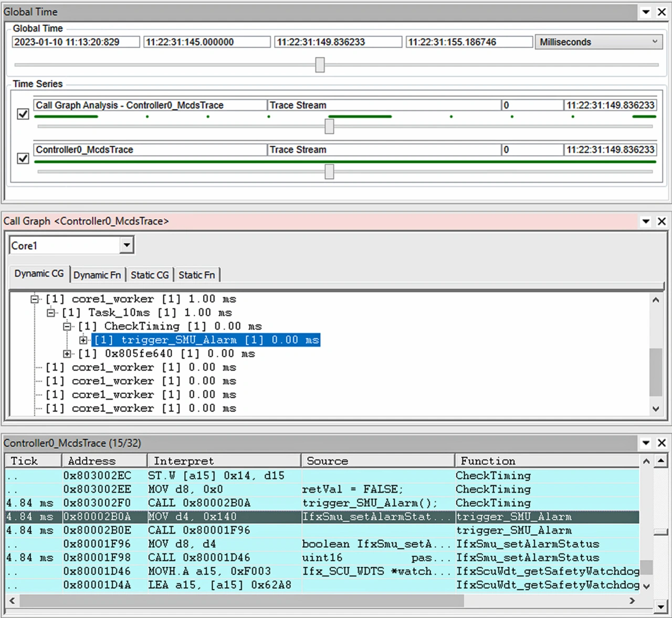Open the Call Graph panel menu arrow
Viewport: 672px width, 618px height.
[646, 221]
